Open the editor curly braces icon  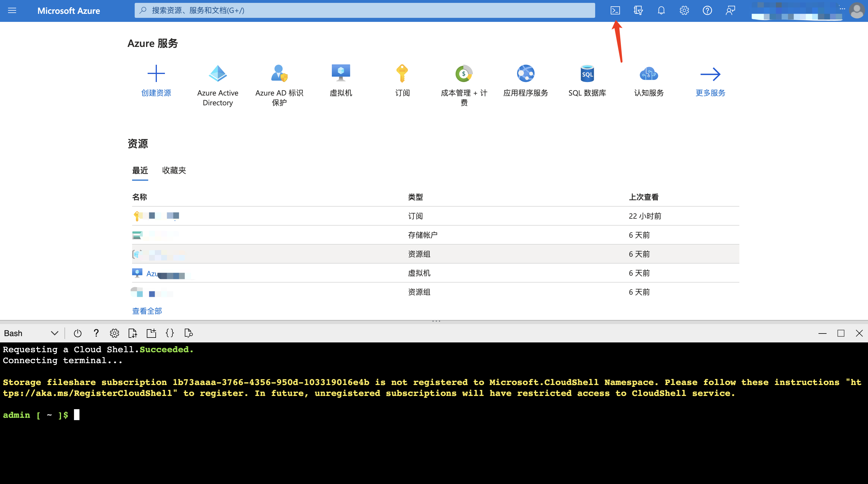[170, 333]
